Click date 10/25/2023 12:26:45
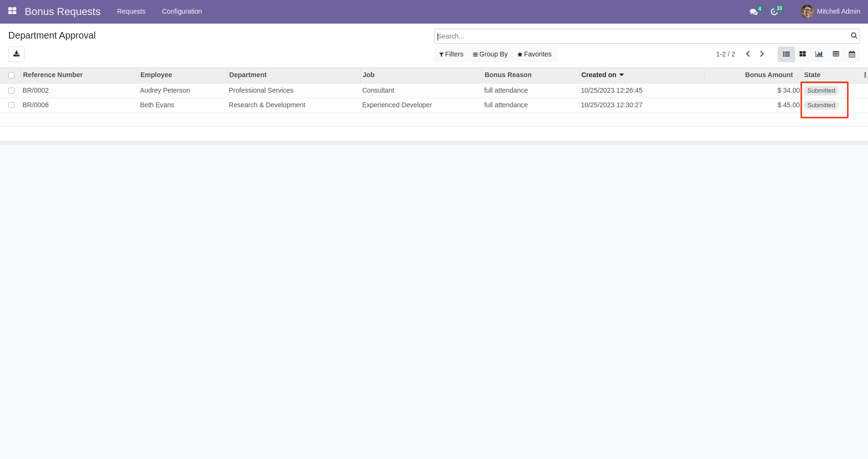The width and height of the screenshot is (868, 459). point(611,90)
